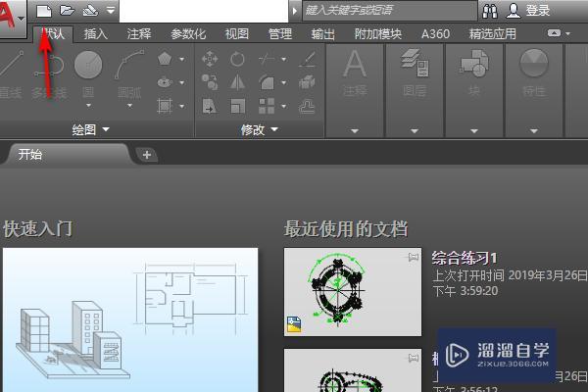588x392 pixels.
Task: Switch to the 注释 ribbon tab
Action: [139, 34]
